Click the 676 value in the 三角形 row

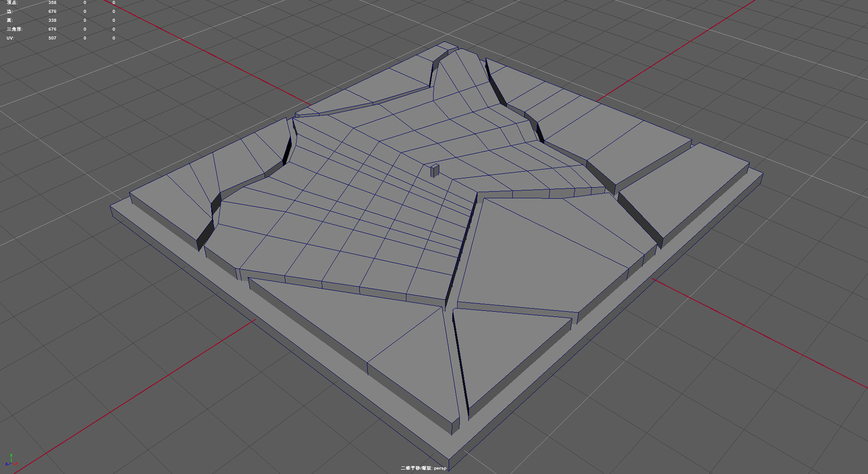[x=52, y=29]
